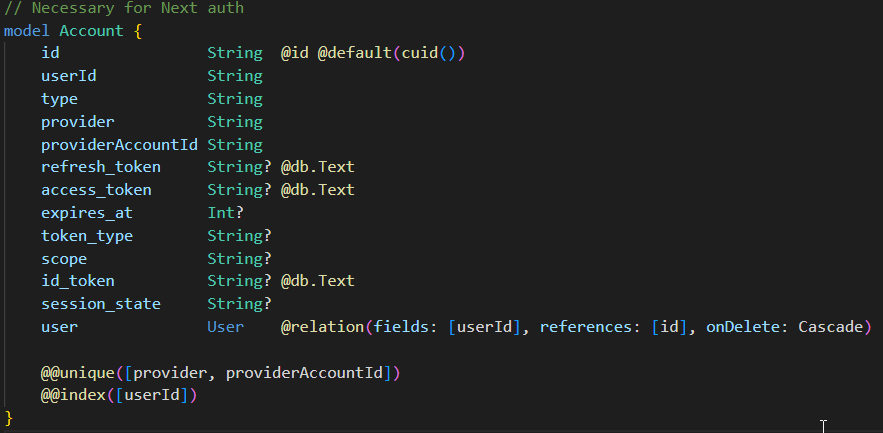
Task: Click the 'Int?' type on the expires_at line
Action: coord(225,213)
